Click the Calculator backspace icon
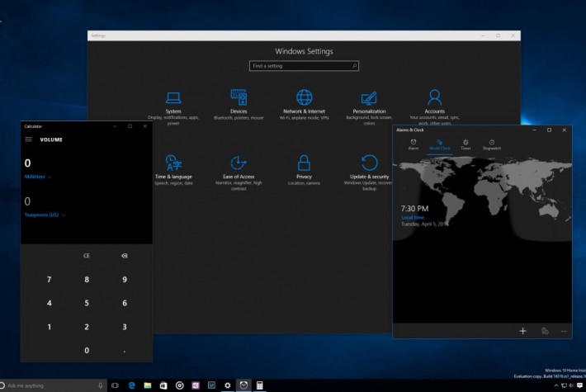Viewport: 586px width, 392px height. click(x=125, y=256)
